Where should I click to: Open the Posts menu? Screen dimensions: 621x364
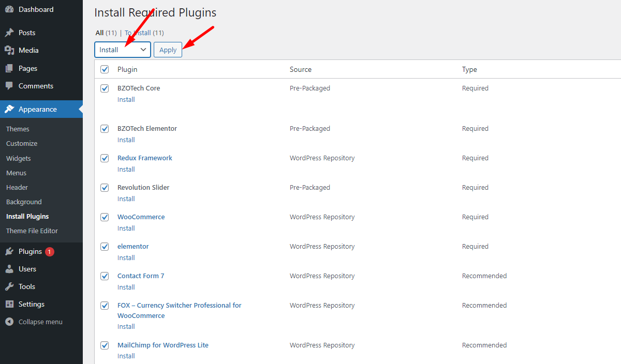pyautogui.click(x=41, y=33)
